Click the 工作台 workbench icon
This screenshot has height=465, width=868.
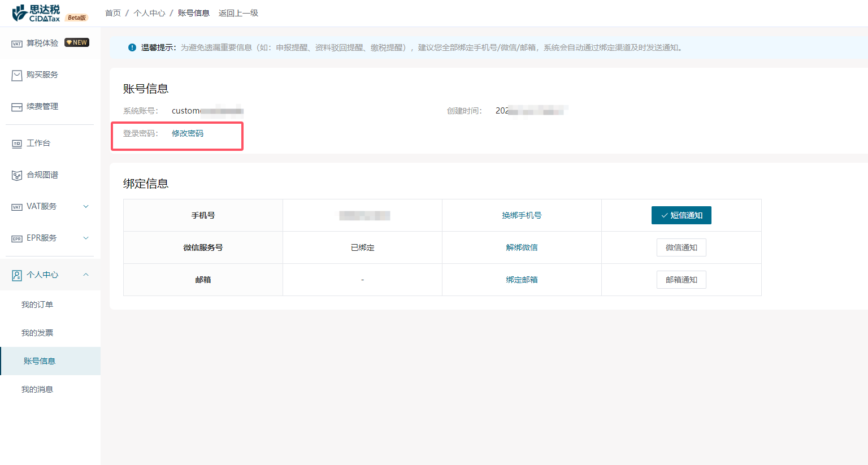[x=17, y=144]
